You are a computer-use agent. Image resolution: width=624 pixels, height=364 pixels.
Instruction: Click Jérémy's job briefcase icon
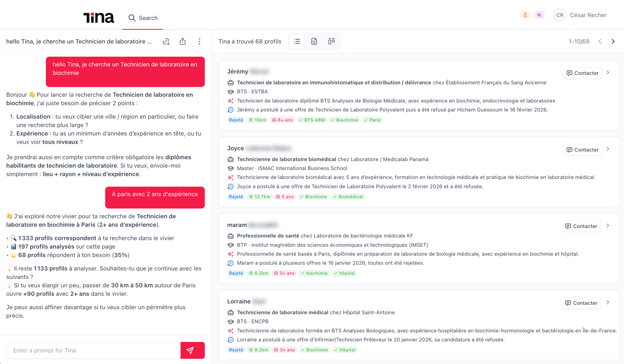[x=230, y=83]
